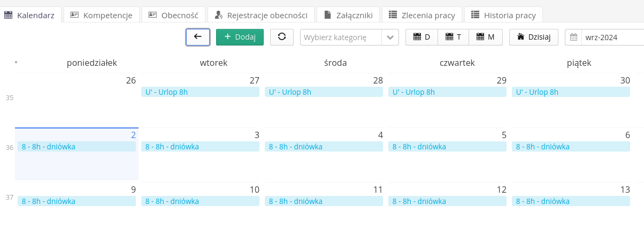Click the green Dodaj plus button
This screenshot has height=227, width=644.
pos(240,37)
